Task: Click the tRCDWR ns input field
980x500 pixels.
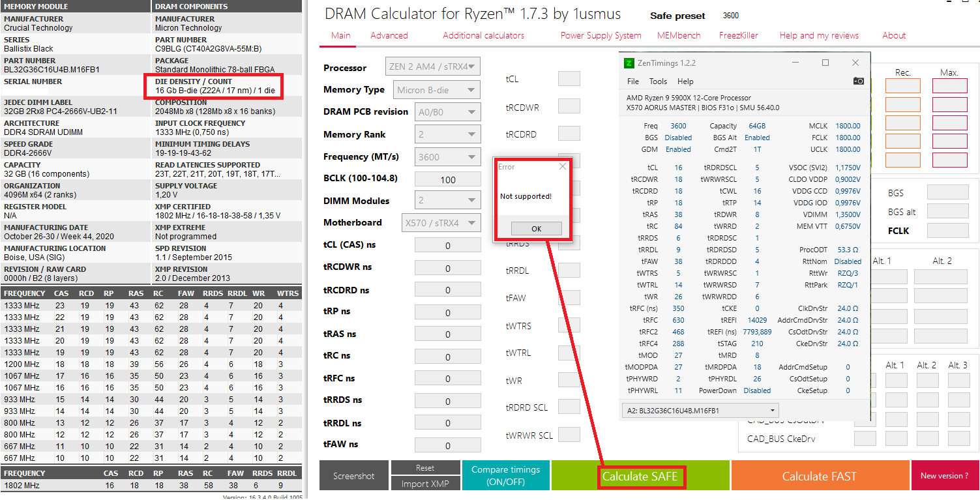Action: (448, 268)
